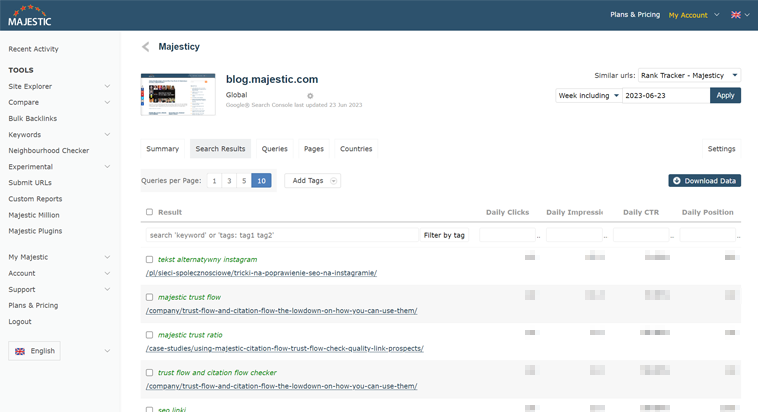Open the UK flag language selector
This screenshot has height=412, width=758.
click(x=739, y=15)
